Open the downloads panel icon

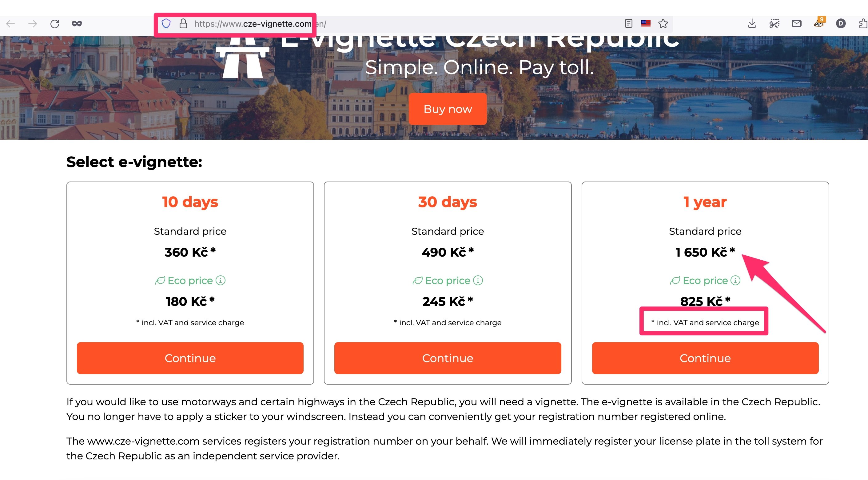coord(752,24)
